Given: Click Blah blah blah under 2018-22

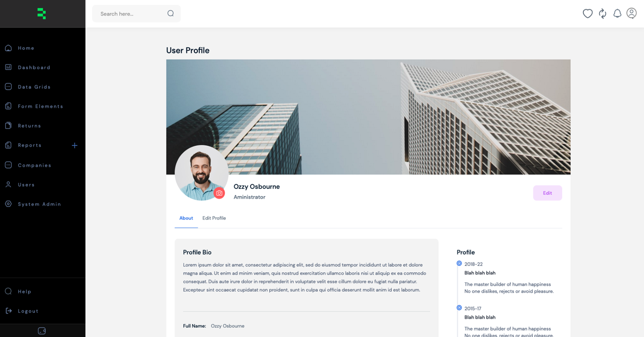Looking at the screenshot, I should (x=480, y=273).
